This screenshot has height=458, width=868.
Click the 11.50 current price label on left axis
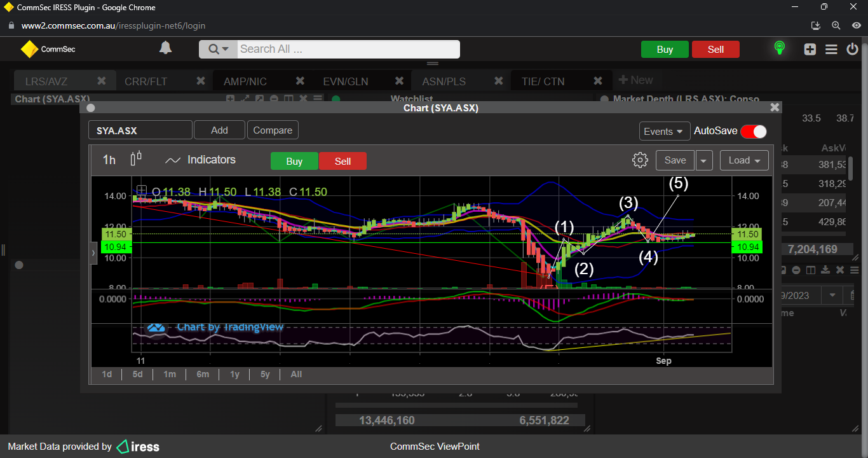[116, 234]
